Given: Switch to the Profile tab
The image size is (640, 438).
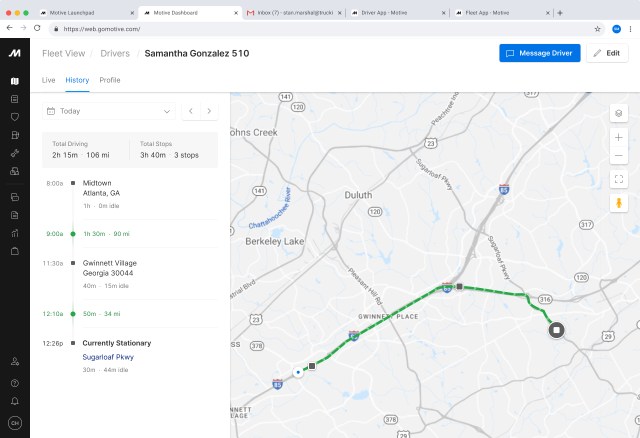Looking at the screenshot, I should coord(110,79).
